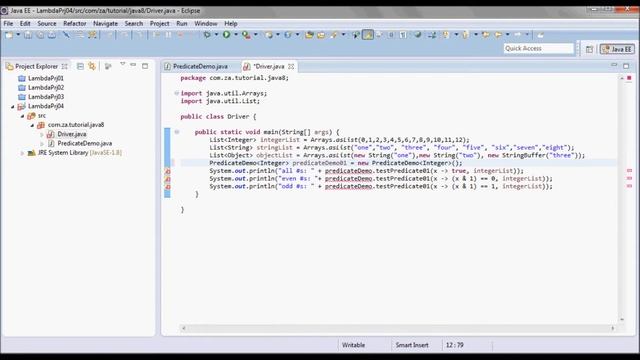Click the Save toolbar icon
Screen dimensions: 640x360
(x=28, y=35)
